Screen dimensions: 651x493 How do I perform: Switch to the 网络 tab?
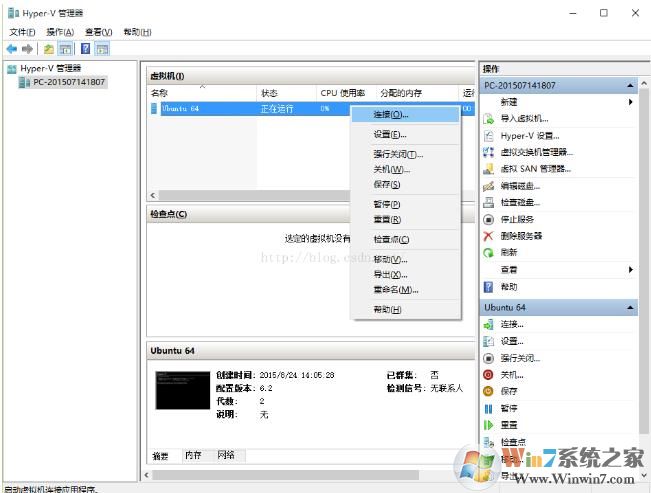[226, 456]
